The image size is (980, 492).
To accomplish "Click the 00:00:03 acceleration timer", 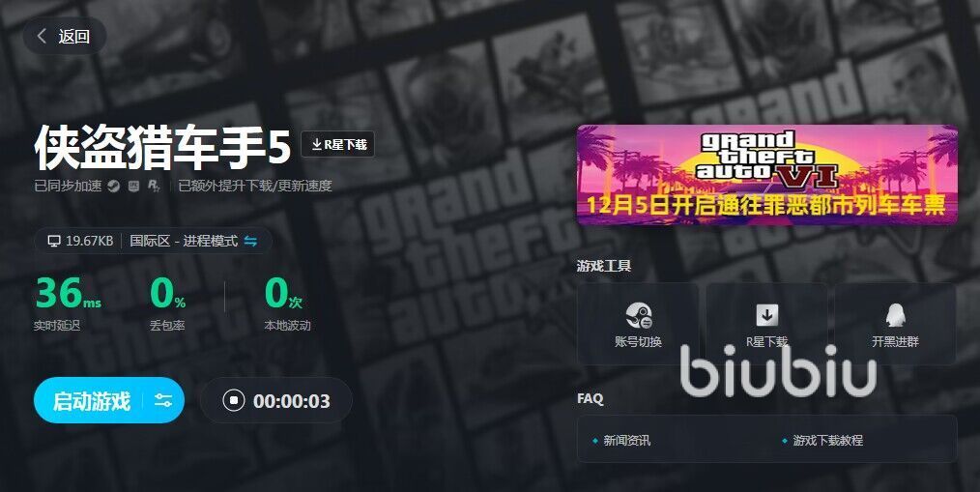I will 292,401.
